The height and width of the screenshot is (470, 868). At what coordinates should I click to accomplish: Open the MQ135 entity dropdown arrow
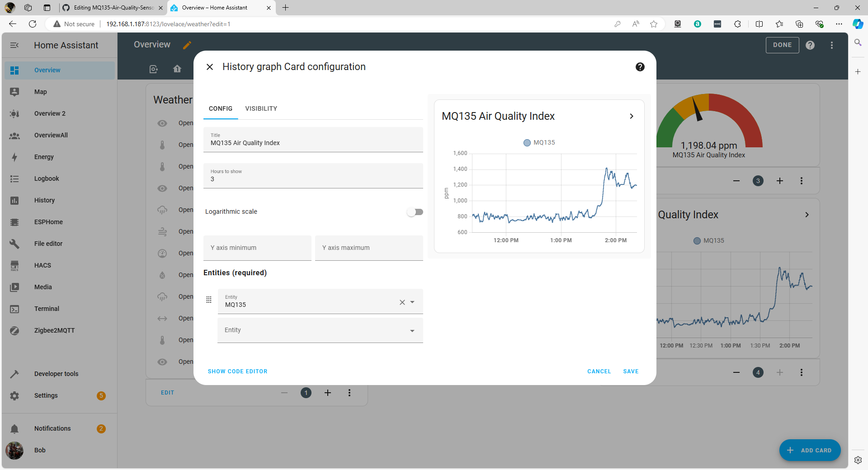pos(412,302)
